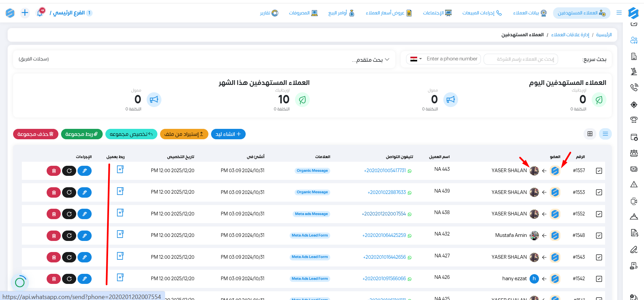Click refresh icon for lead #1552

pos(69,214)
